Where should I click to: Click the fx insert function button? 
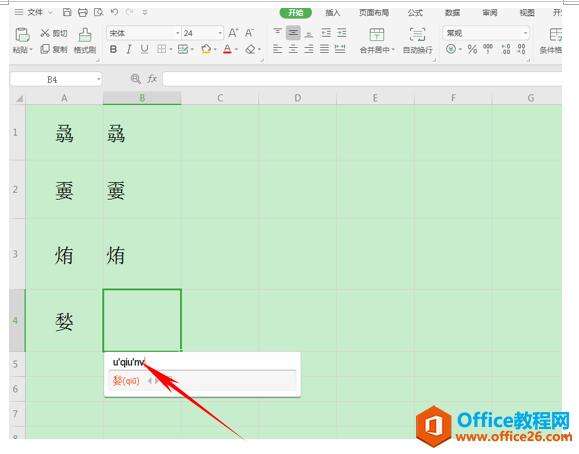coord(152,79)
